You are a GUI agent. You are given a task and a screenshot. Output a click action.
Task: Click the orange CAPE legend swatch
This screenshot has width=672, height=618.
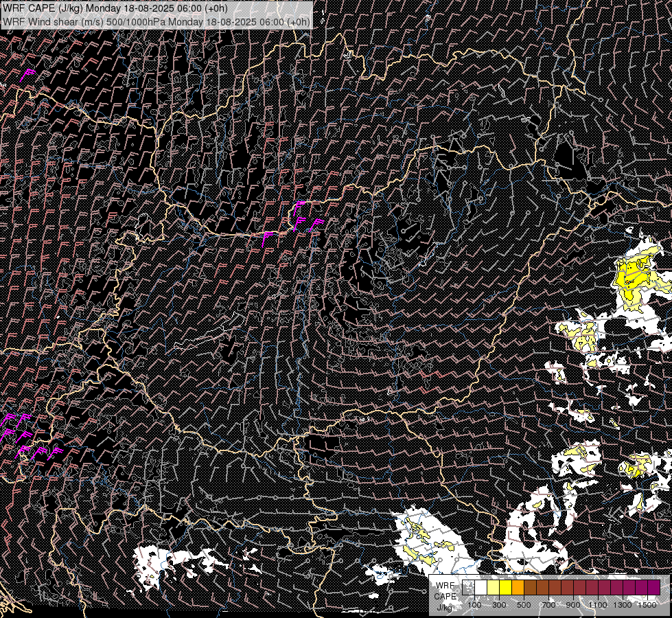(x=518, y=587)
